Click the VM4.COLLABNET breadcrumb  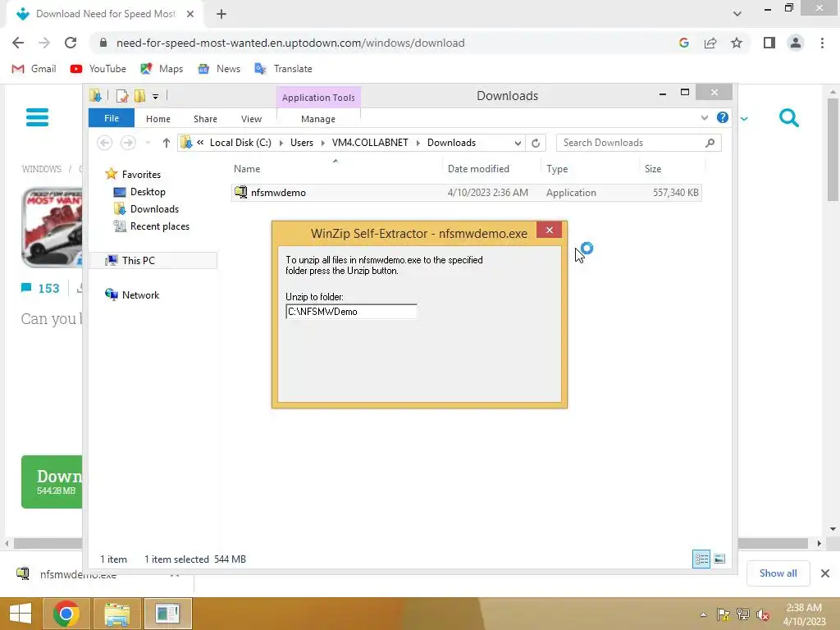tap(370, 143)
